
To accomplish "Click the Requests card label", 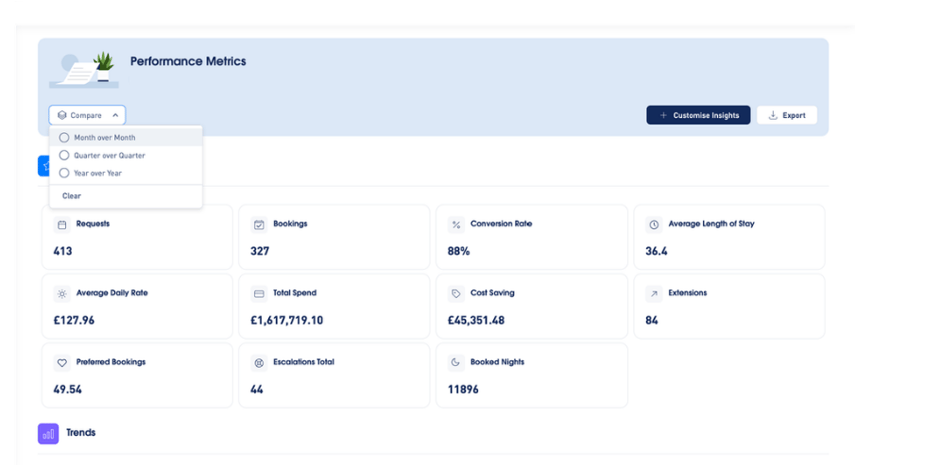I will [x=93, y=224].
